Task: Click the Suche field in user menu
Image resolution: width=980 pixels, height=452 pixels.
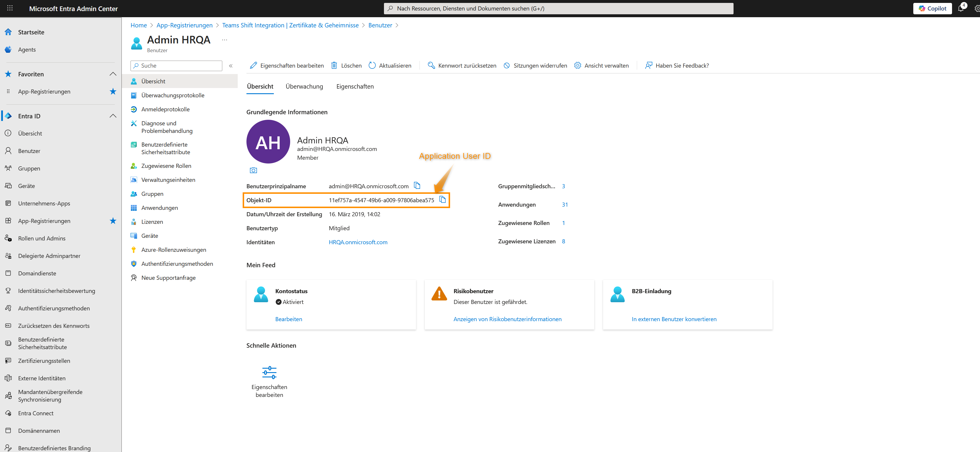Action: click(x=176, y=66)
